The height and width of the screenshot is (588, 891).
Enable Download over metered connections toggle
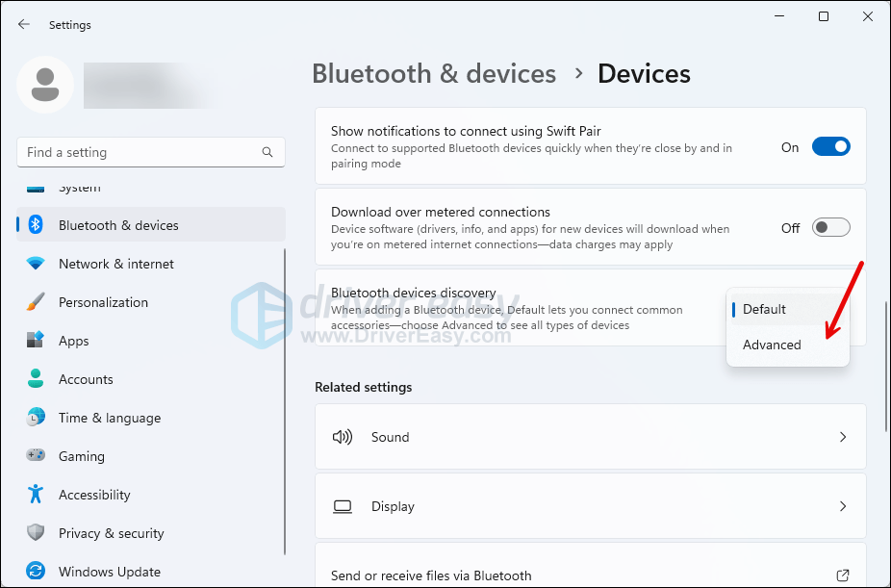[830, 228]
